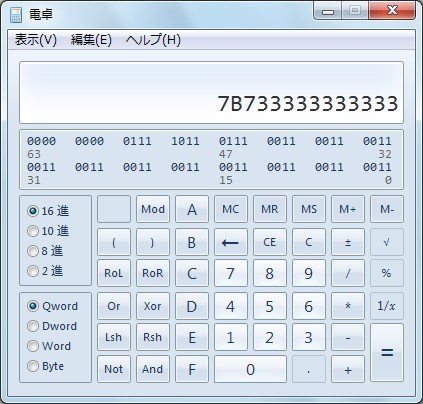The height and width of the screenshot is (404, 423).
Task: Click the calculator icon in title bar
Action: 16,15
